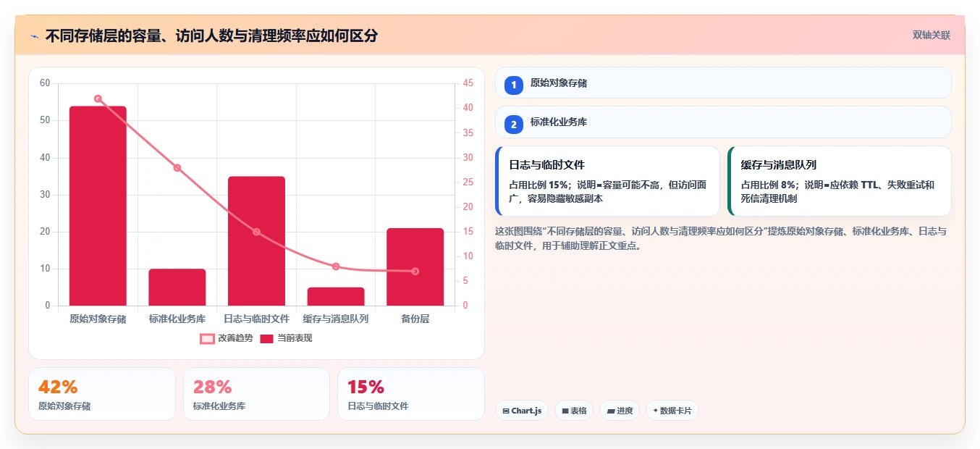The width and height of the screenshot is (980, 449).
Task: Click the 备份层 x-axis label
Action: click(415, 319)
